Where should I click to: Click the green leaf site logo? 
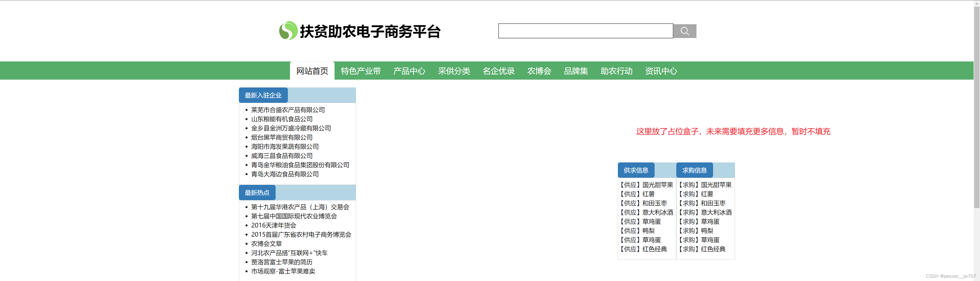pyautogui.click(x=288, y=31)
